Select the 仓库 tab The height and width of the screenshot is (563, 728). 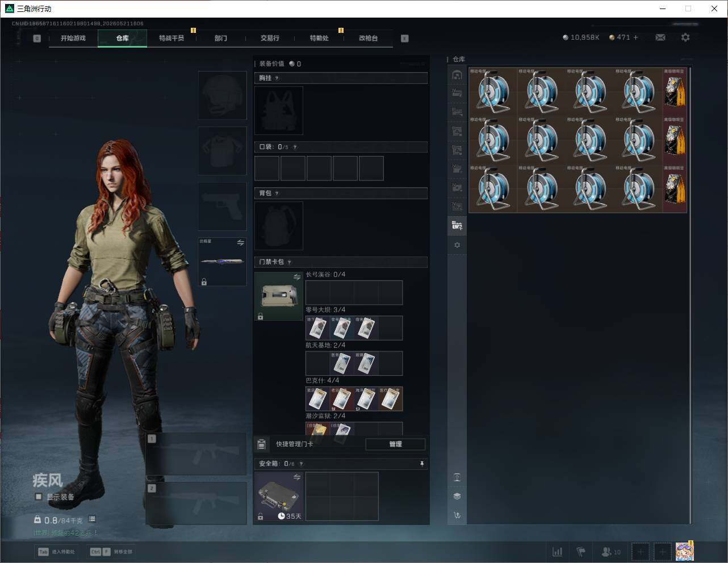coord(123,38)
